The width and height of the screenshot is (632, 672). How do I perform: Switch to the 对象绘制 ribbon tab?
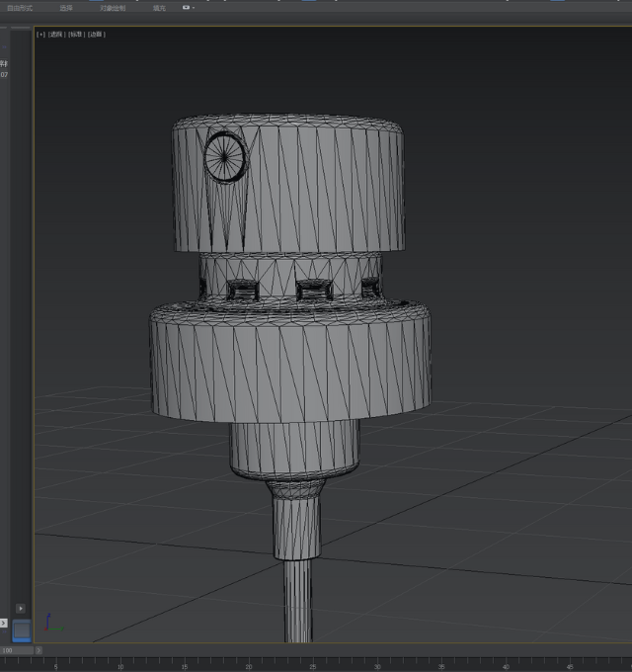click(113, 8)
